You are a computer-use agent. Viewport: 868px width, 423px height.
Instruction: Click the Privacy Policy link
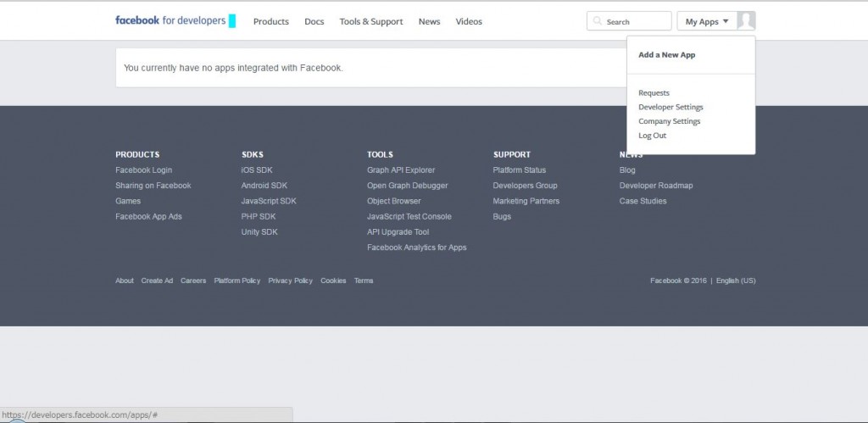(x=290, y=281)
